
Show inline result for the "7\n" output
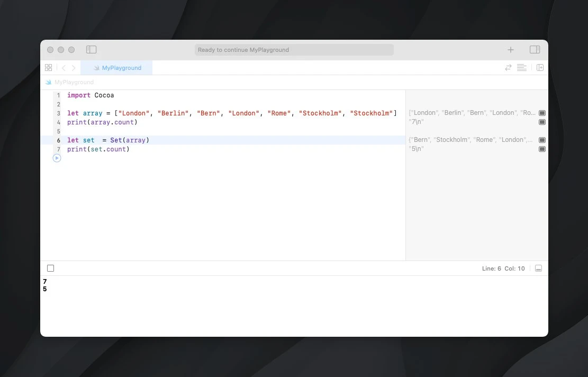tap(542, 122)
